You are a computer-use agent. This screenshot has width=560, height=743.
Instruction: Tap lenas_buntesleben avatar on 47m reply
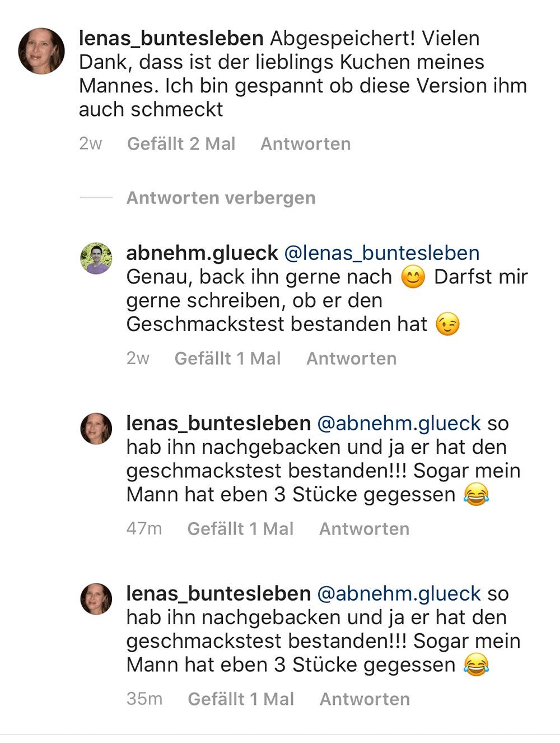[x=96, y=429]
